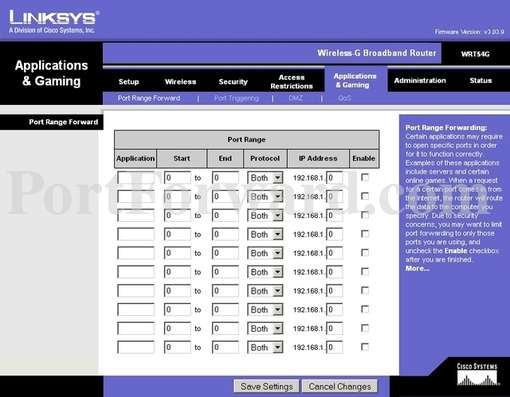510x397 pixels.
Task: Open the More... help link
Action: pyautogui.click(x=417, y=268)
